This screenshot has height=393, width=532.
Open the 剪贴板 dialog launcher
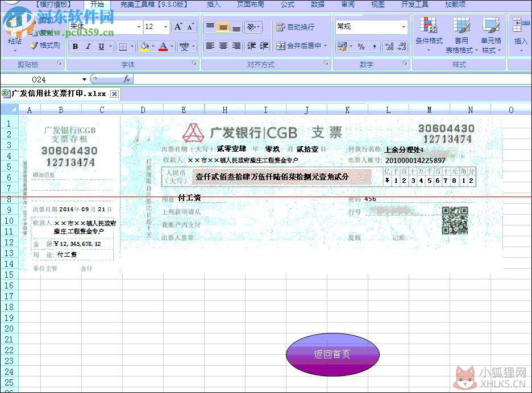60,63
